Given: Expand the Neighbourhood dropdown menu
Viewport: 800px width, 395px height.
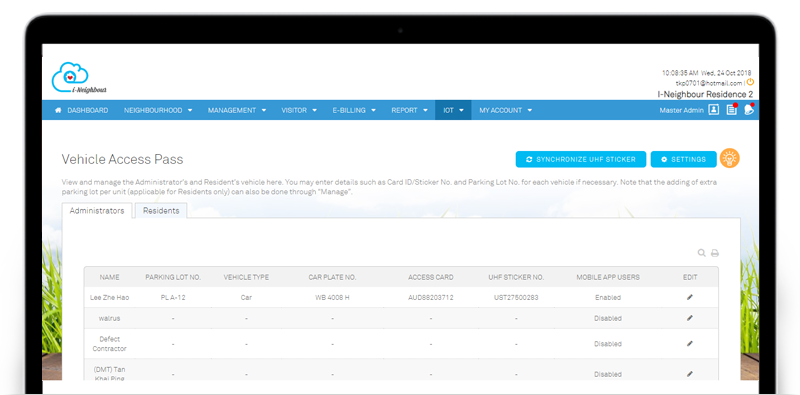Looking at the screenshot, I should [x=158, y=110].
